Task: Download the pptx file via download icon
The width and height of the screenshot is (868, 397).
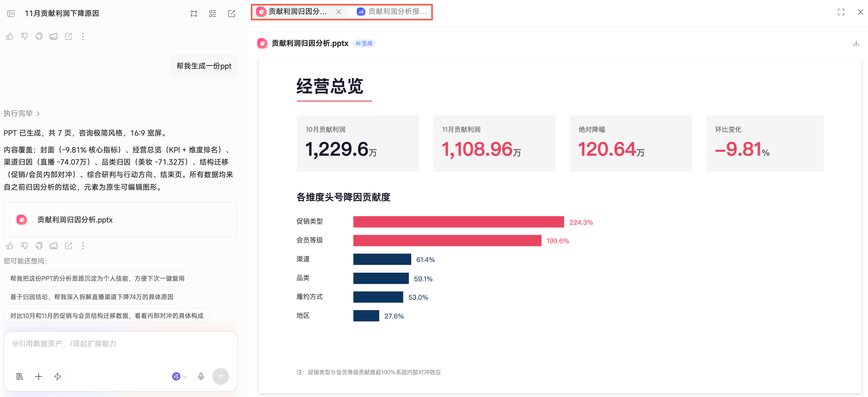Action: pos(856,43)
